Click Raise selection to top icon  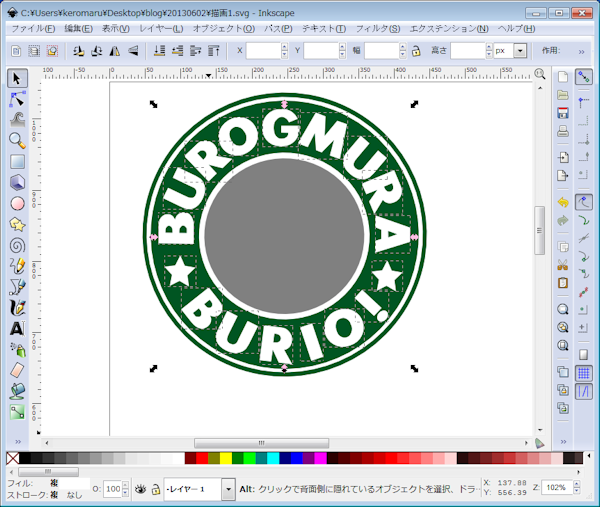[214, 51]
